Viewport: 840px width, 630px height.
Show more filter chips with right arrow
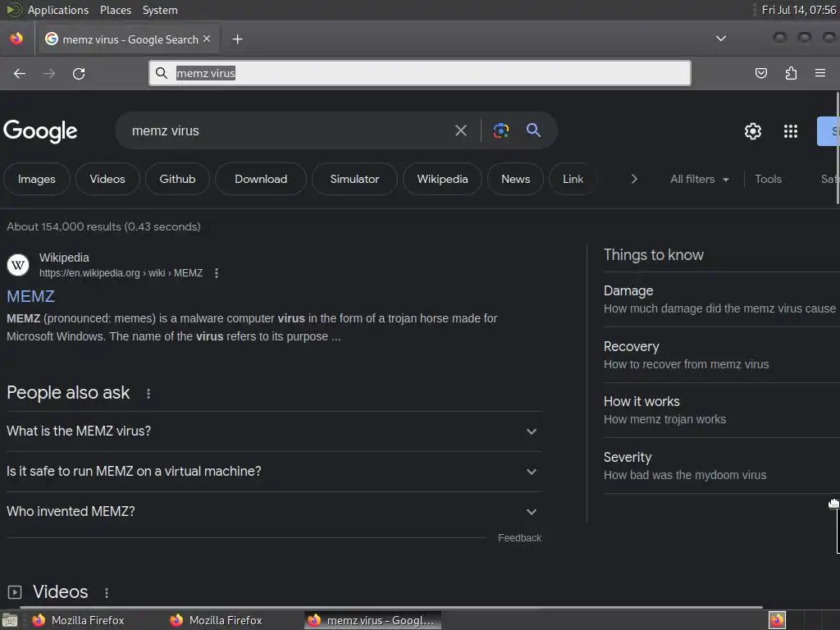[634, 179]
